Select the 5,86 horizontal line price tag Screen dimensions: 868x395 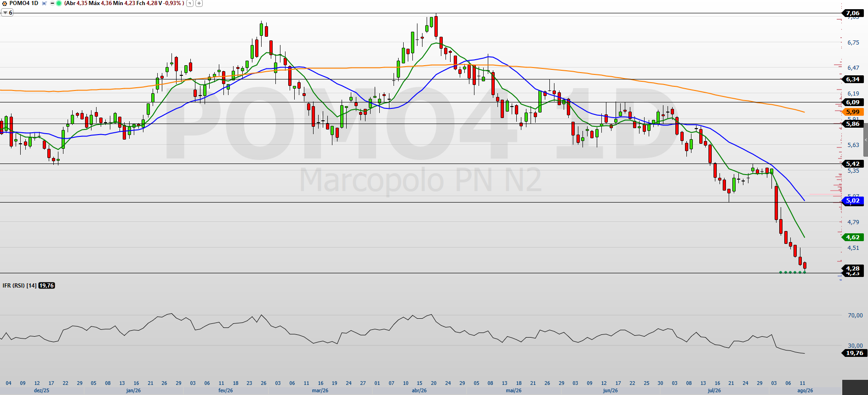tap(853, 124)
